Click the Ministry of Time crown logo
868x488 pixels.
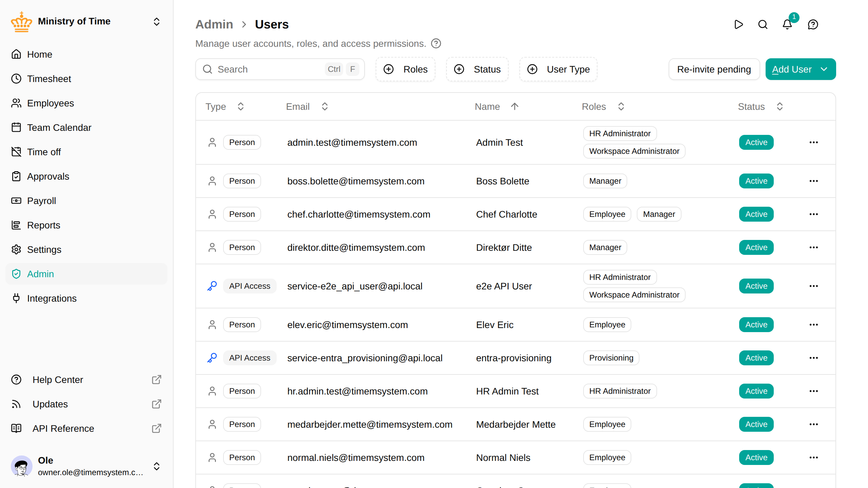pyautogui.click(x=21, y=22)
